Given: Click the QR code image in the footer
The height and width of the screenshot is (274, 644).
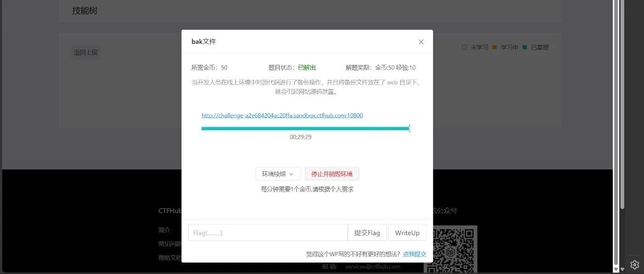Looking at the screenshot, I should point(450,248).
